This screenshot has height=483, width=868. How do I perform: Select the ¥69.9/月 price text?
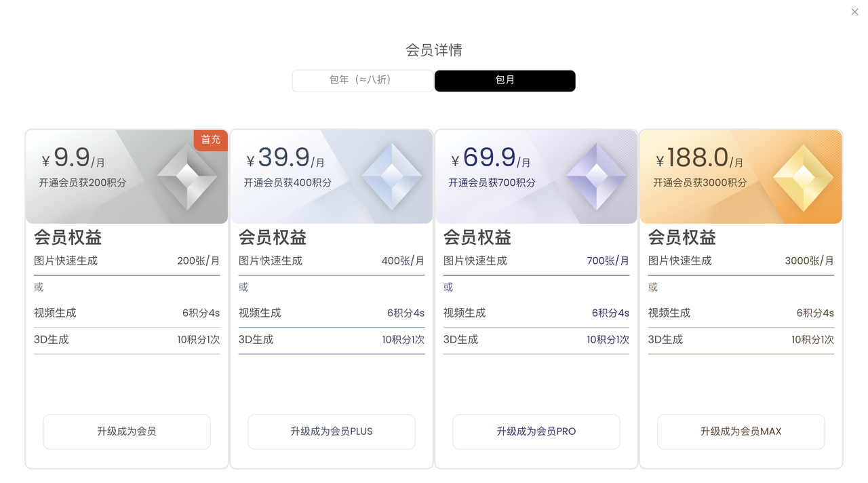[491, 158]
